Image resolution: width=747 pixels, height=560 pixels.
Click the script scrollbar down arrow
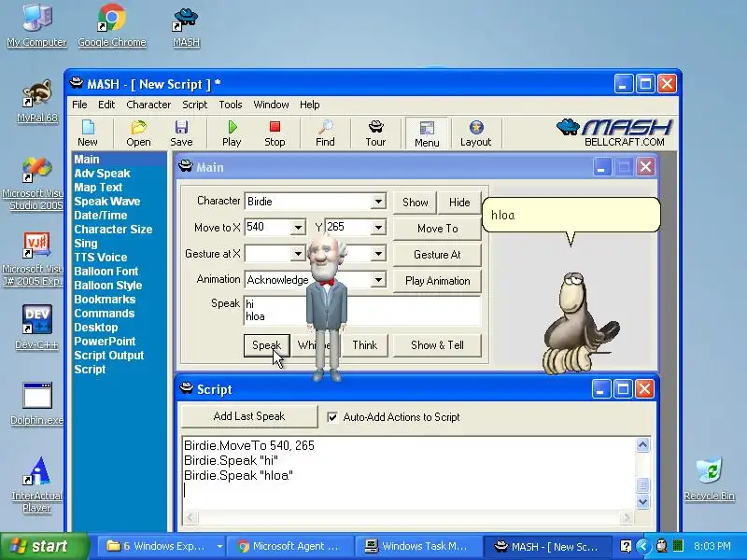coord(642,502)
